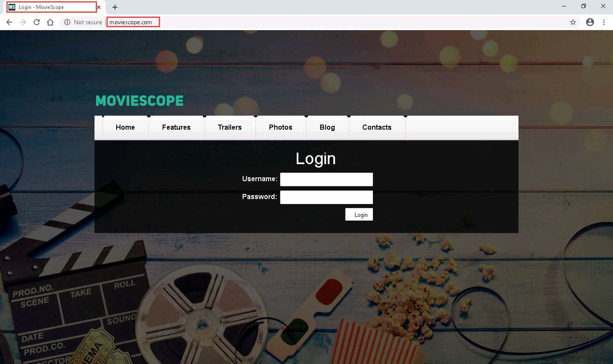Close the browser window
The height and width of the screenshot is (364, 613).
coord(603,6)
